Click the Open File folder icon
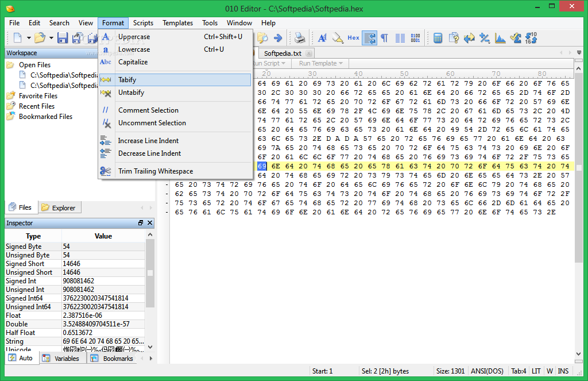Screen dimensions: 588x381 pyautogui.click(x=40, y=37)
